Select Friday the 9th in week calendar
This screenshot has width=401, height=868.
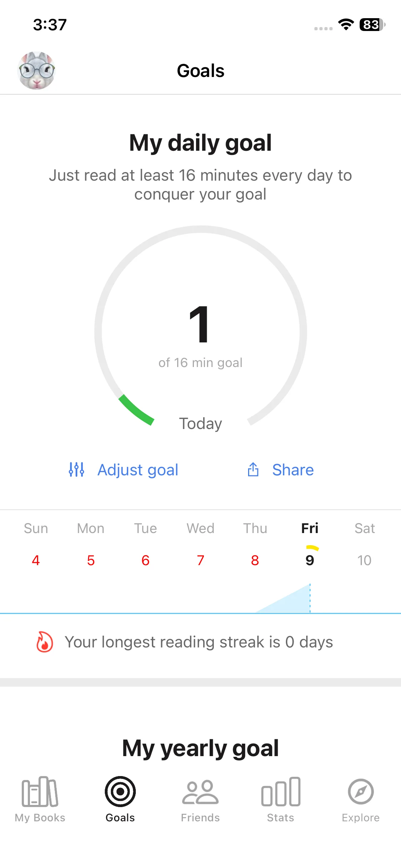tap(310, 560)
